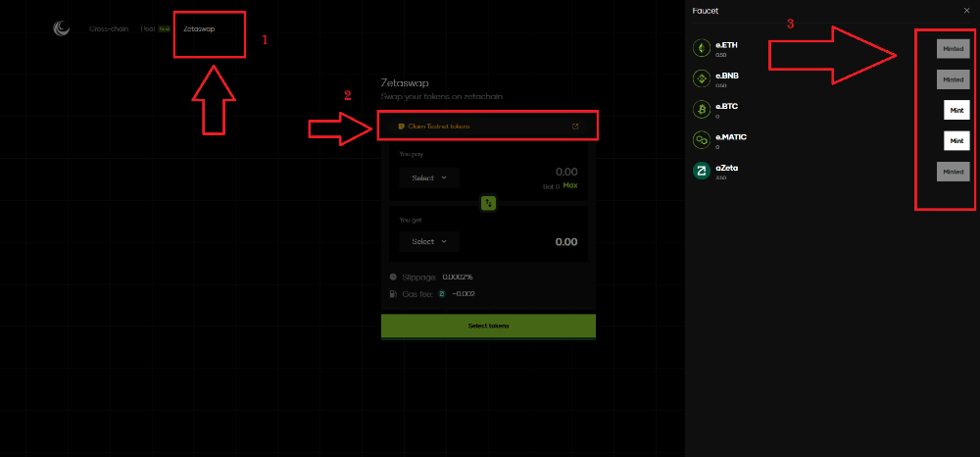Click the You pay amount field

coord(566,172)
